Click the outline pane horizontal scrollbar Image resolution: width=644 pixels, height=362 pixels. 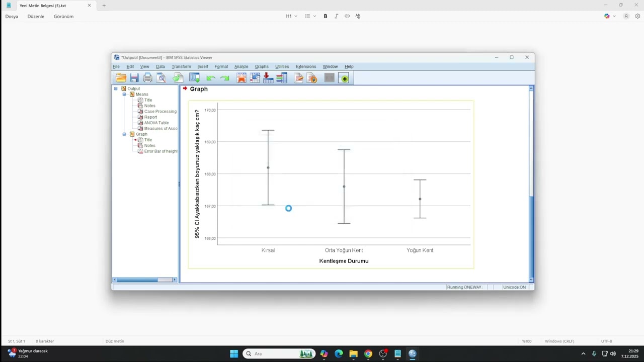pyautogui.click(x=145, y=280)
